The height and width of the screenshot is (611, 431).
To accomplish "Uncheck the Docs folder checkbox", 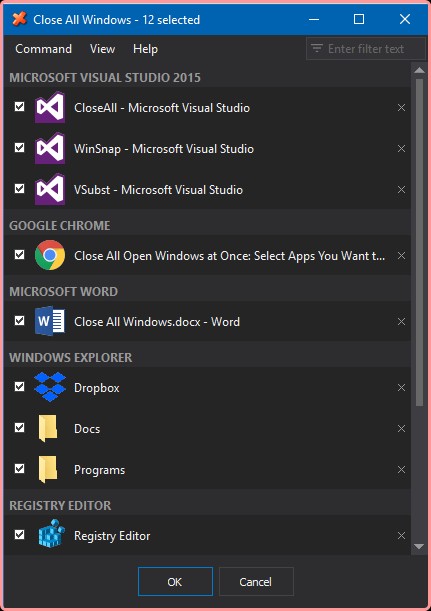I will (x=19, y=427).
